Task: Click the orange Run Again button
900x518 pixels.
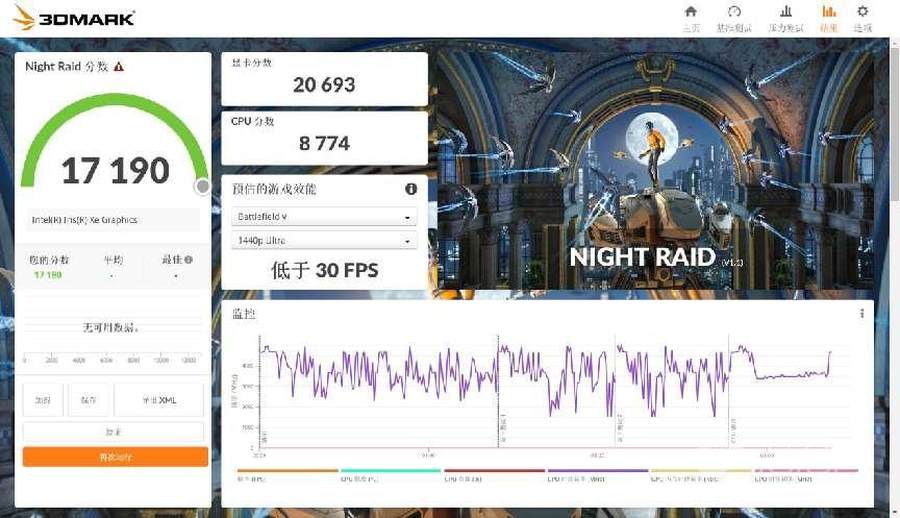Action: pyautogui.click(x=115, y=457)
